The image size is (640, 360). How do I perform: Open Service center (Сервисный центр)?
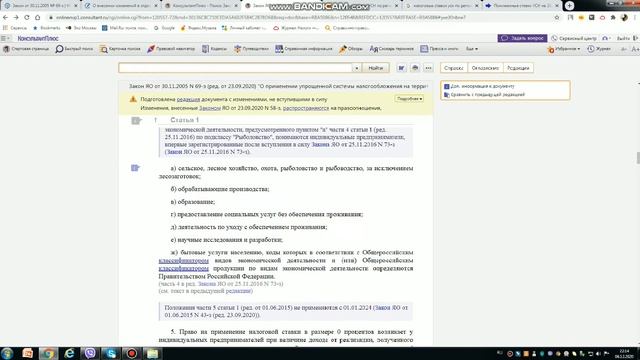[573, 38]
